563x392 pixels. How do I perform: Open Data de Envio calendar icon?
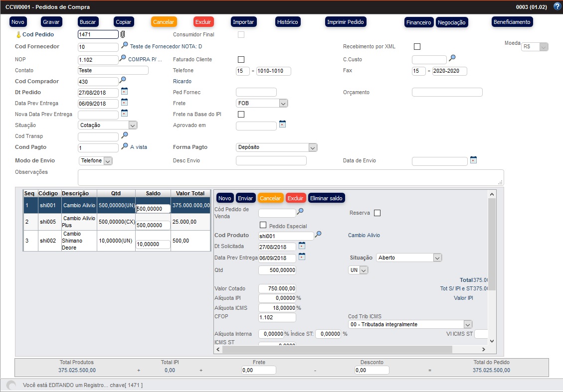click(473, 160)
